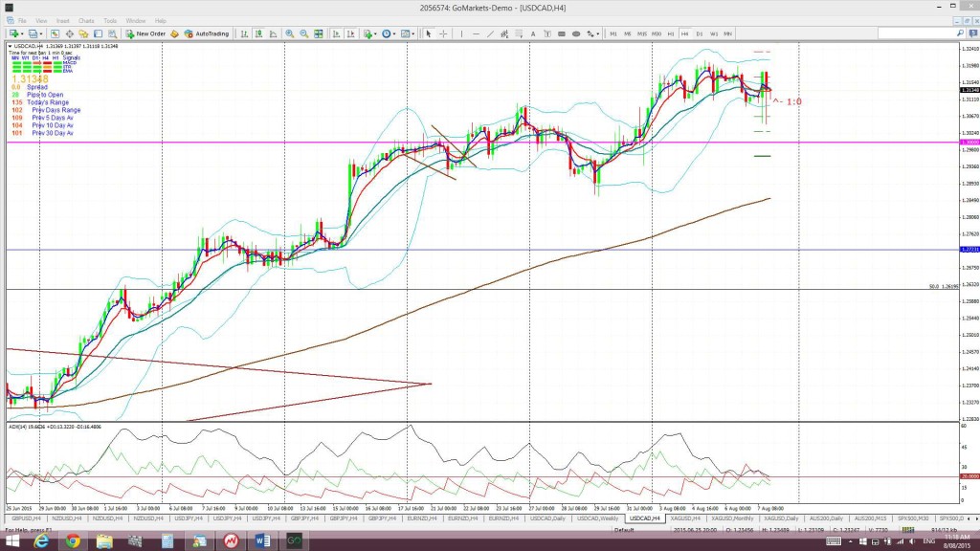Image resolution: width=980 pixels, height=551 pixels.
Task: Switch to the USDCAD,Daily chart tab
Action: click(x=547, y=518)
